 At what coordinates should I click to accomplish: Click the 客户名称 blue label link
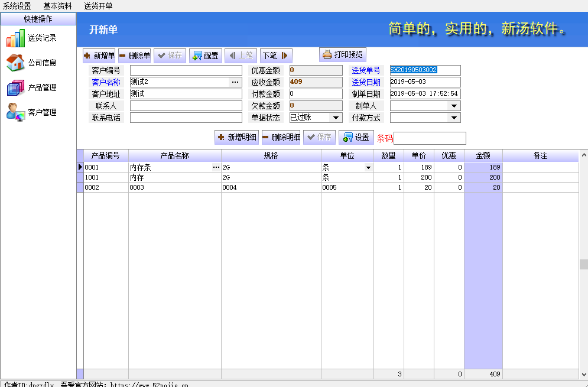point(106,82)
